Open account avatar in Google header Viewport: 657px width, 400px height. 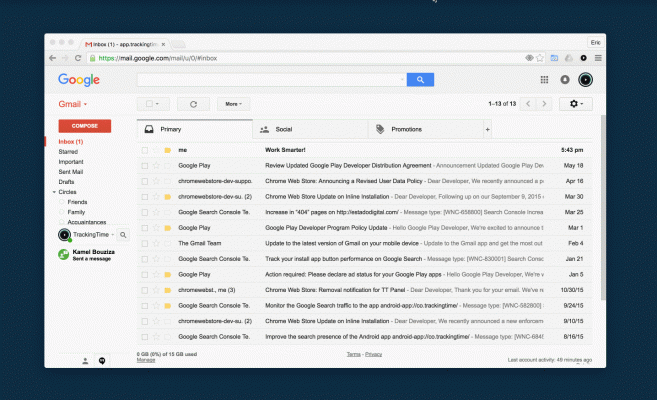click(x=585, y=80)
